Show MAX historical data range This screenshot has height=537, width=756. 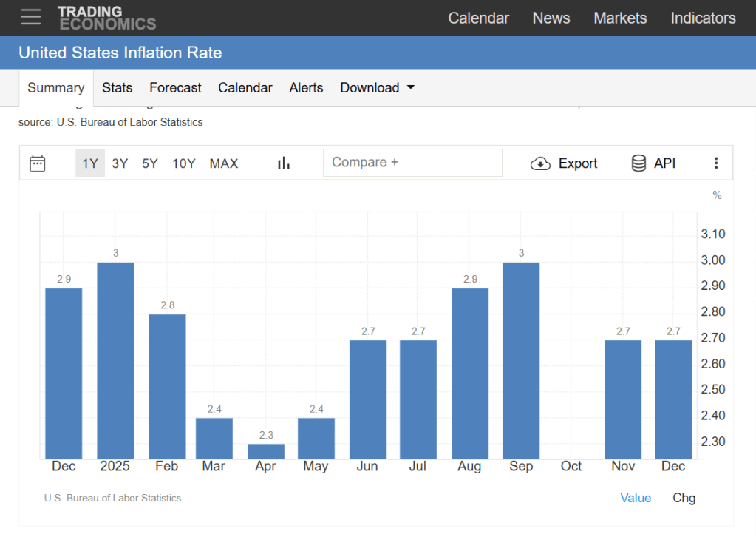(224, 163)
